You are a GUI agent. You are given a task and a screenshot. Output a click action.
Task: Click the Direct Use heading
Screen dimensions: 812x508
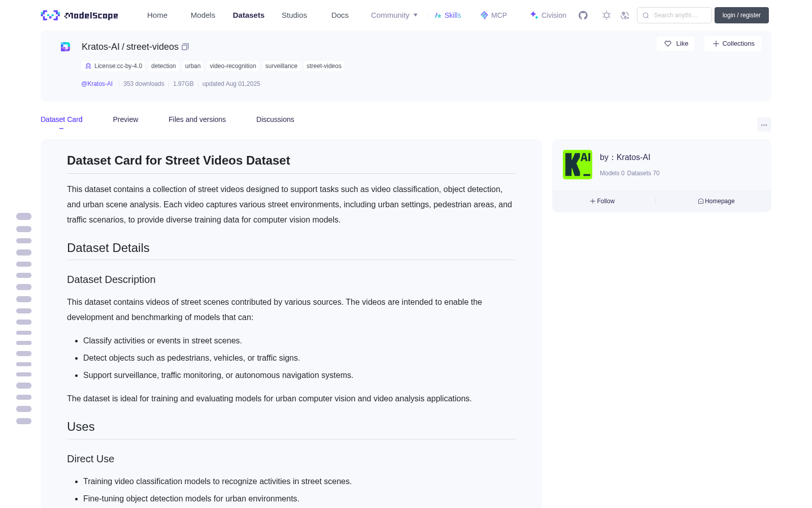(x=90, y=459)
